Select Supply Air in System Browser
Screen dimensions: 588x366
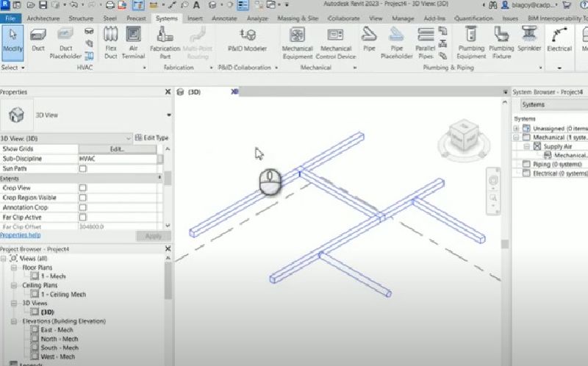click(558, 147)
